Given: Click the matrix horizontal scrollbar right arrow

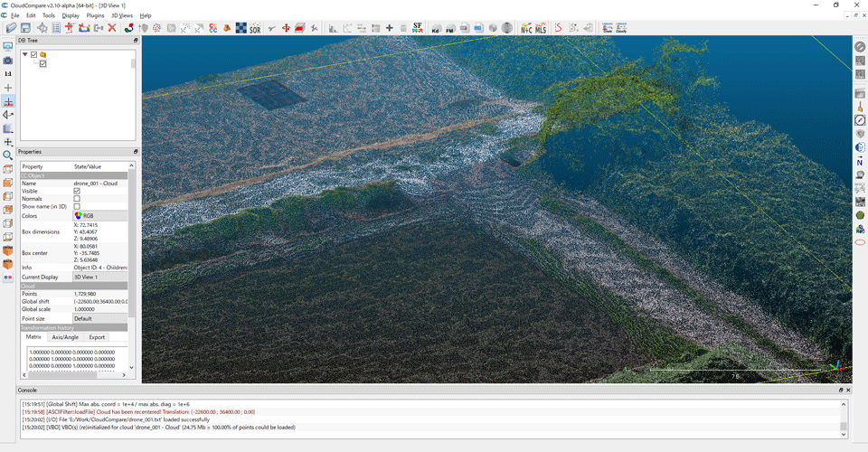Looking at the screenshot, I should tap(124, 375).
